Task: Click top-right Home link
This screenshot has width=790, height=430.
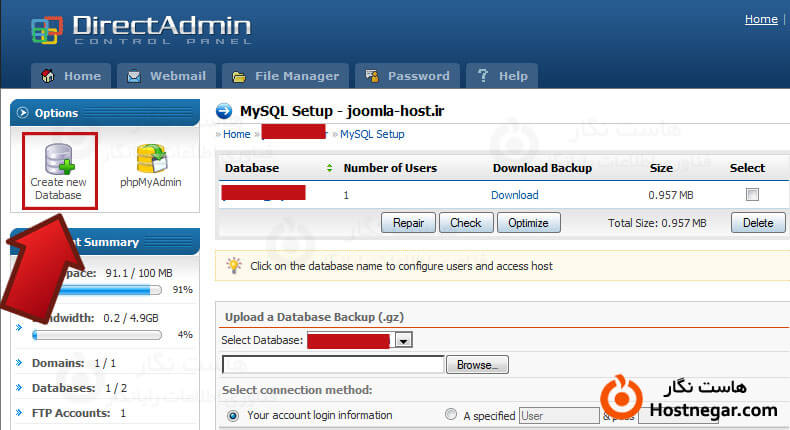Action: [x=761, y=19]
